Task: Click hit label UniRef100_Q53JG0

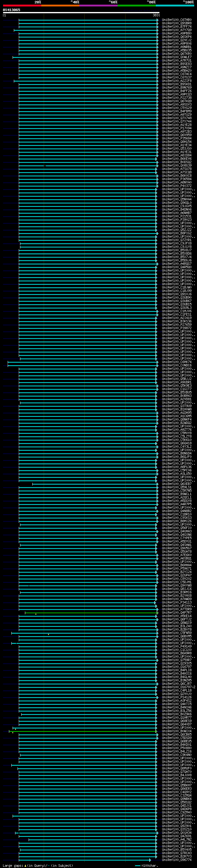Action: [x=177, y=149]
